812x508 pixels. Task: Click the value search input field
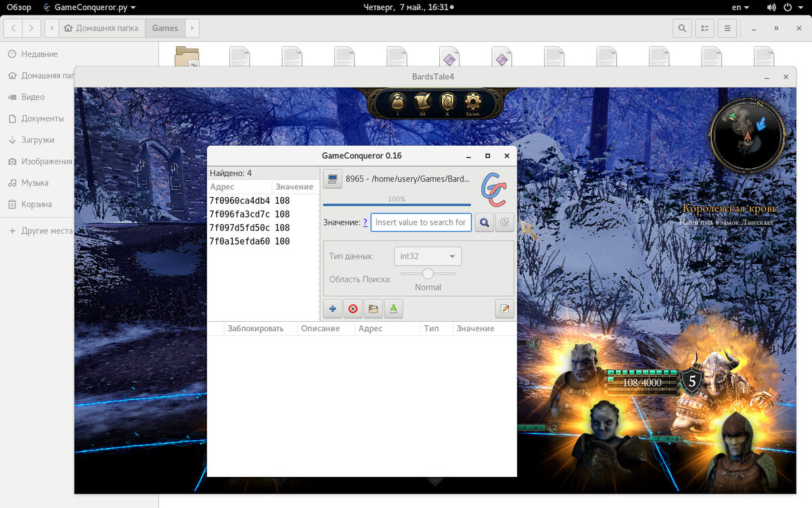point(421,222)
